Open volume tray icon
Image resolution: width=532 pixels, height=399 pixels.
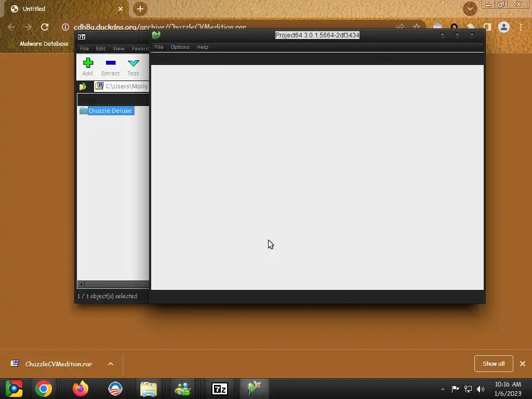click(x=481, y=389)
